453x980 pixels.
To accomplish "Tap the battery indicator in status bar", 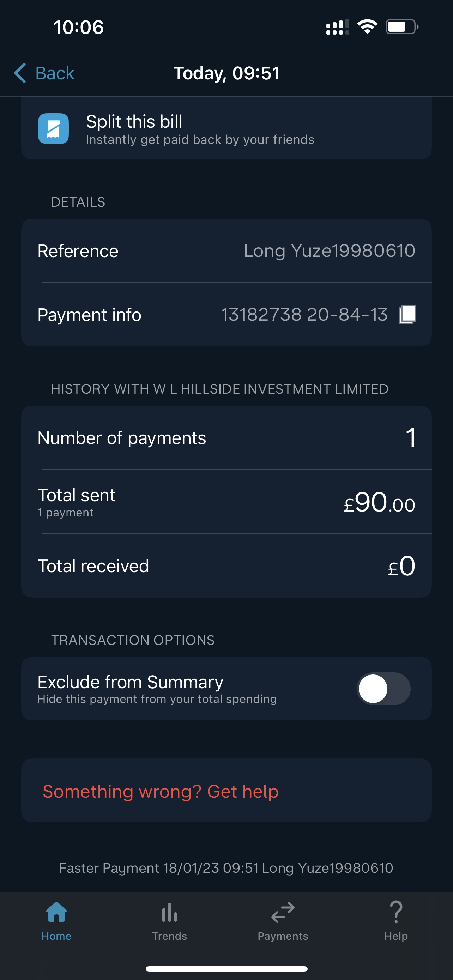I will 401,27.
